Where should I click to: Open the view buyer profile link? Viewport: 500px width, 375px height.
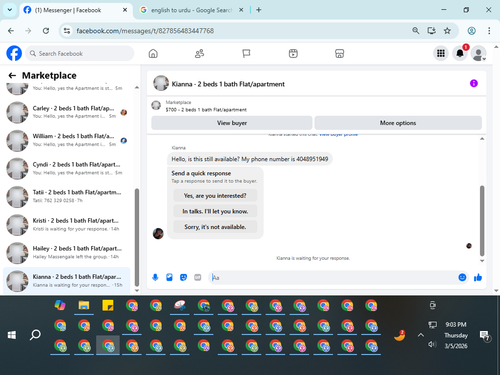338,134
